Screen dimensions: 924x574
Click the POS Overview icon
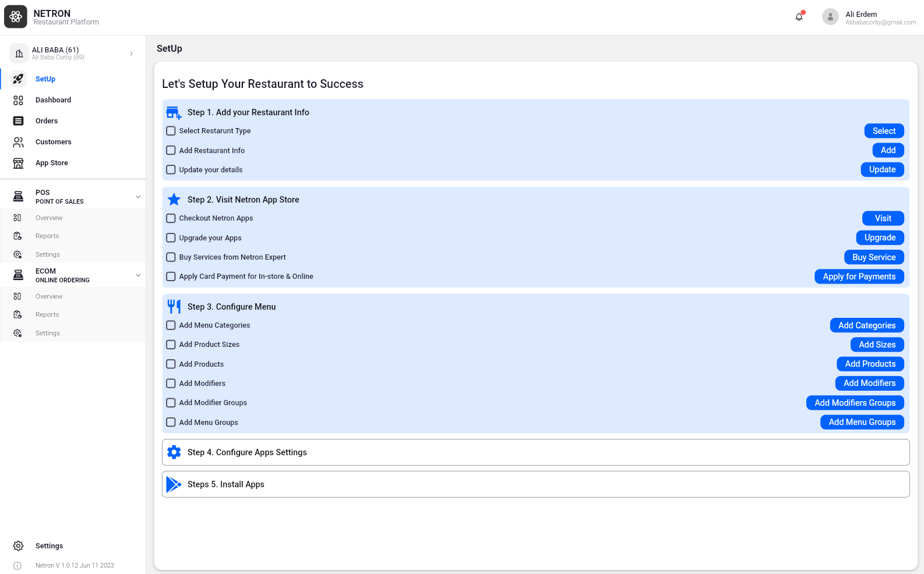17,218
